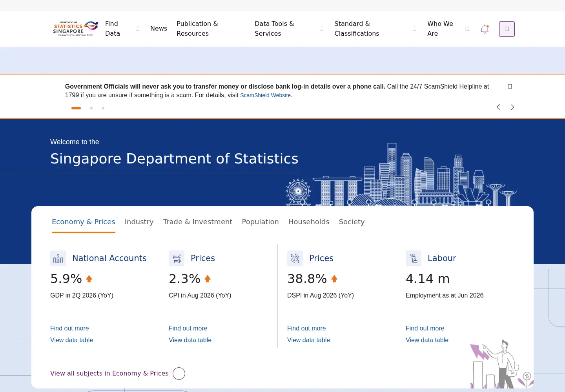565x392 pixels.
Task: Go to previous announcement with left chevron
Action: point(498,107)
